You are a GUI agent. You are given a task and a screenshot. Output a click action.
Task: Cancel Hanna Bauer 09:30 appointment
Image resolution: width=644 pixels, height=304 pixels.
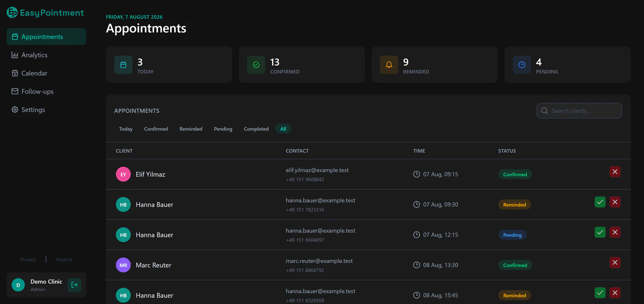615,202
